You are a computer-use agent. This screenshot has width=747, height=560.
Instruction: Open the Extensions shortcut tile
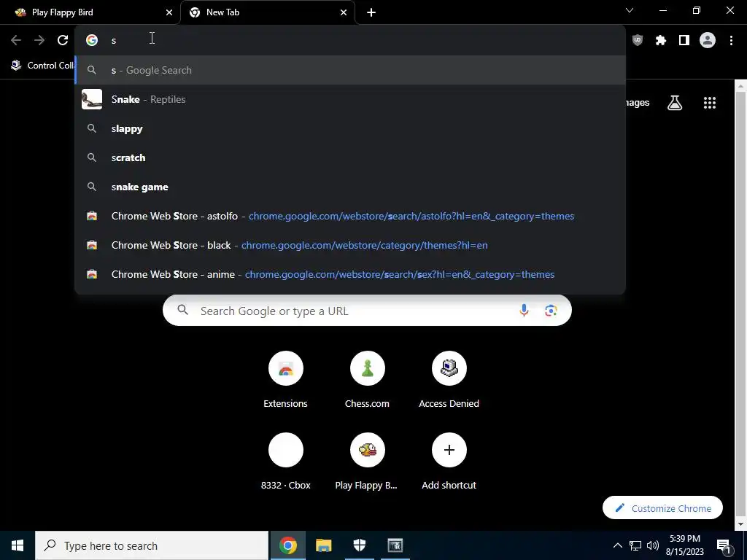click(x=285, y=381)
